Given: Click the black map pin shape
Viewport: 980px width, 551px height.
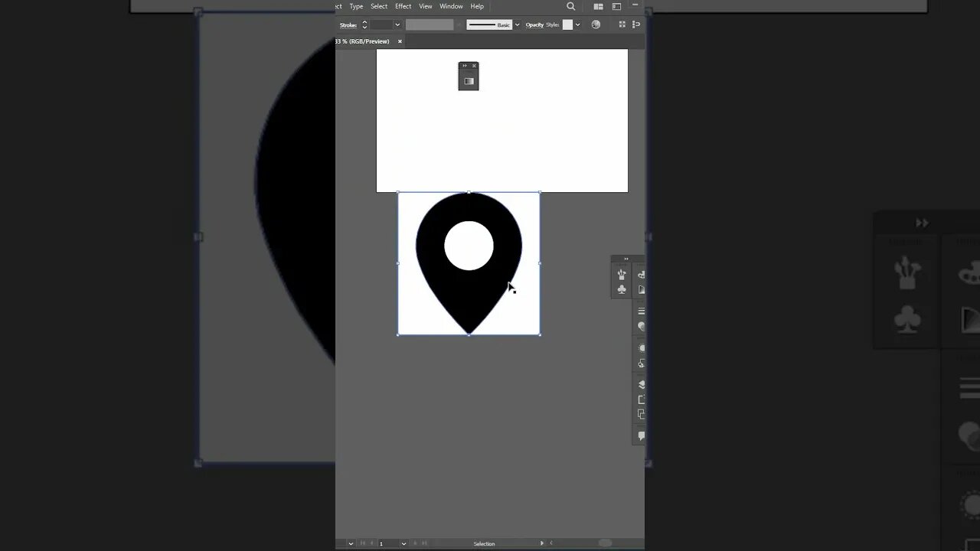Looking at the screenshot, I should pyautogui.click(x=469, y=302).
